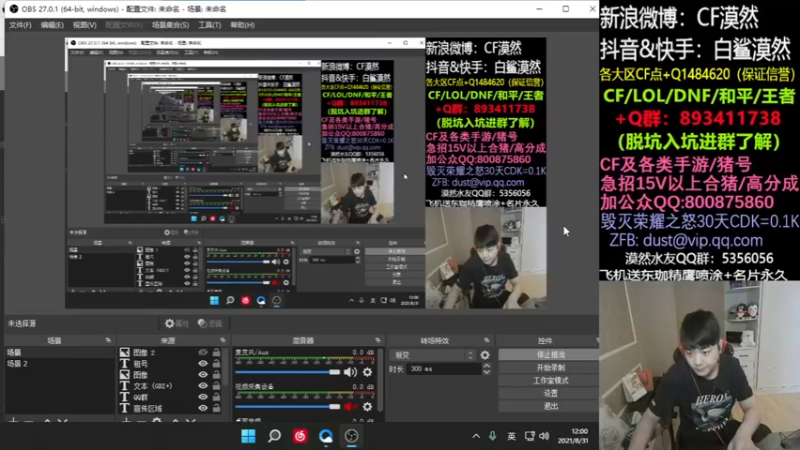Open the 编辑(E) menu

pos(52,25)
